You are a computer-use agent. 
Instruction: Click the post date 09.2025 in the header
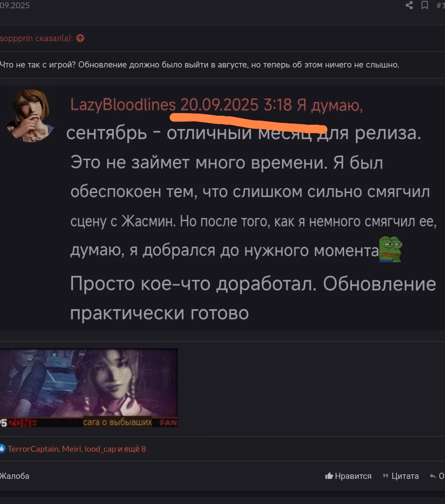[x=15, y=6]
